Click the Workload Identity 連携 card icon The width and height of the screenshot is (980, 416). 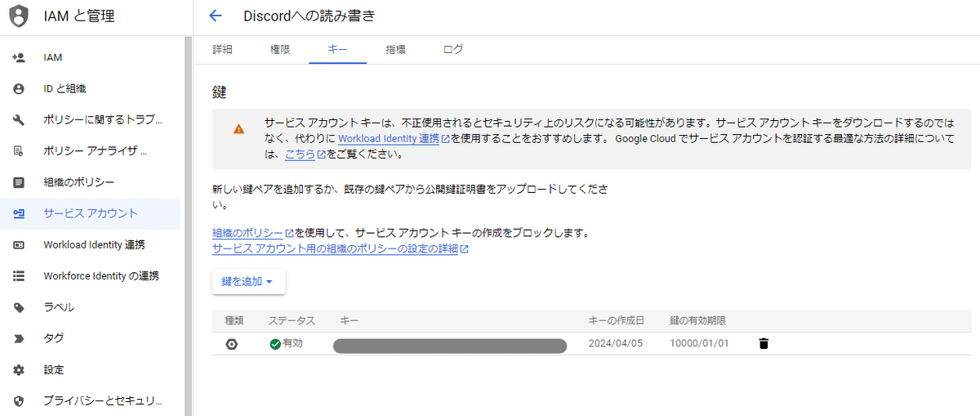19,244
